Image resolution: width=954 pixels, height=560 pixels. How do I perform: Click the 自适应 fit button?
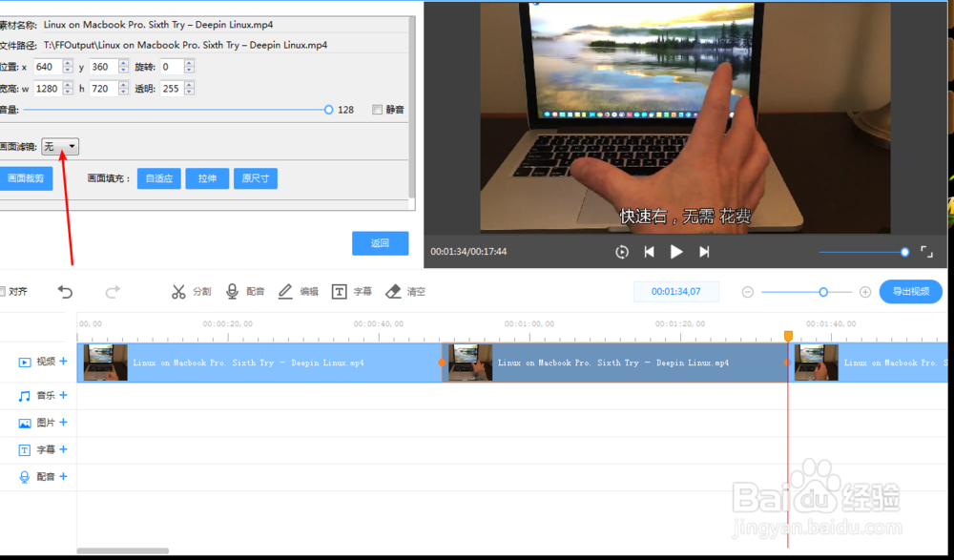158,178
